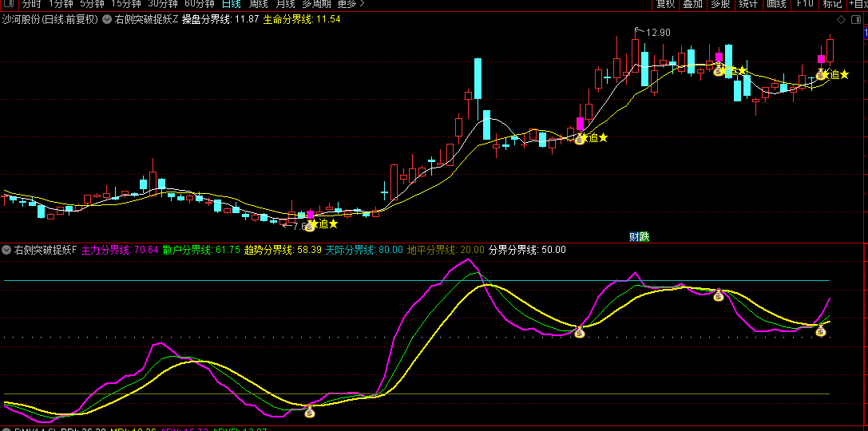Image resolution: width=868 pixels, height=431 pixels.
Task: Click the 统计 statistics button
Action: click(x=748, y=4)
